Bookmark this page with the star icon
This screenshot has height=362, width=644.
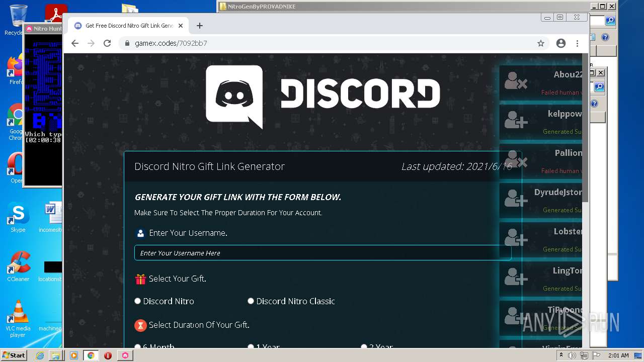pos(541,43)
